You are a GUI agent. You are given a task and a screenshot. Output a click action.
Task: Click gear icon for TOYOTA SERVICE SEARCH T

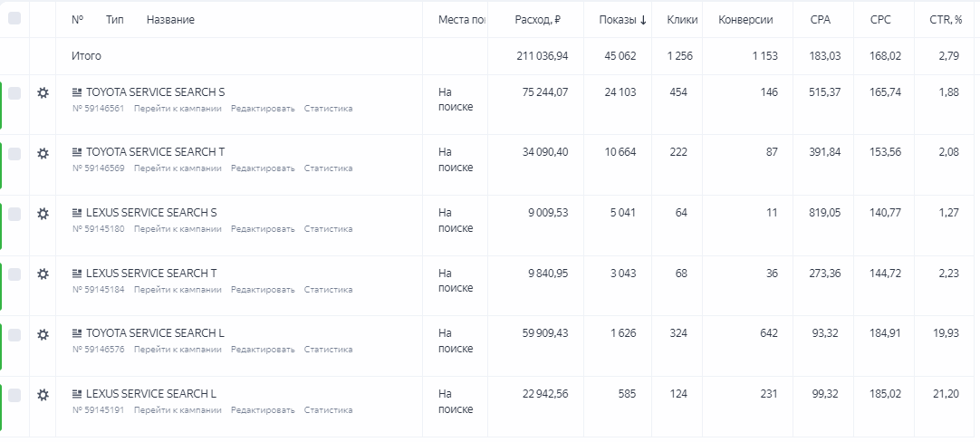tap(43, 153)
